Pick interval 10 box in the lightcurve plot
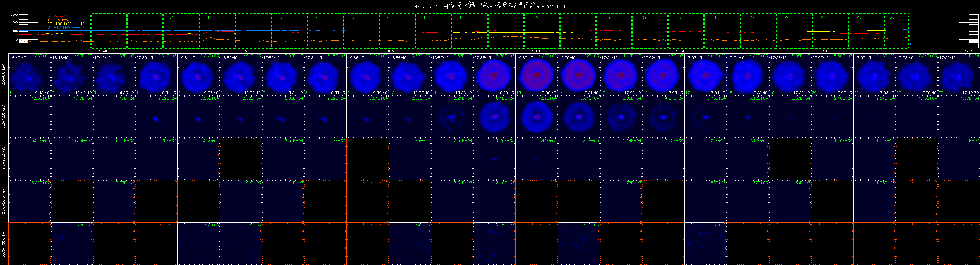This screenshot has height=265, width=980. click(433, 31)
